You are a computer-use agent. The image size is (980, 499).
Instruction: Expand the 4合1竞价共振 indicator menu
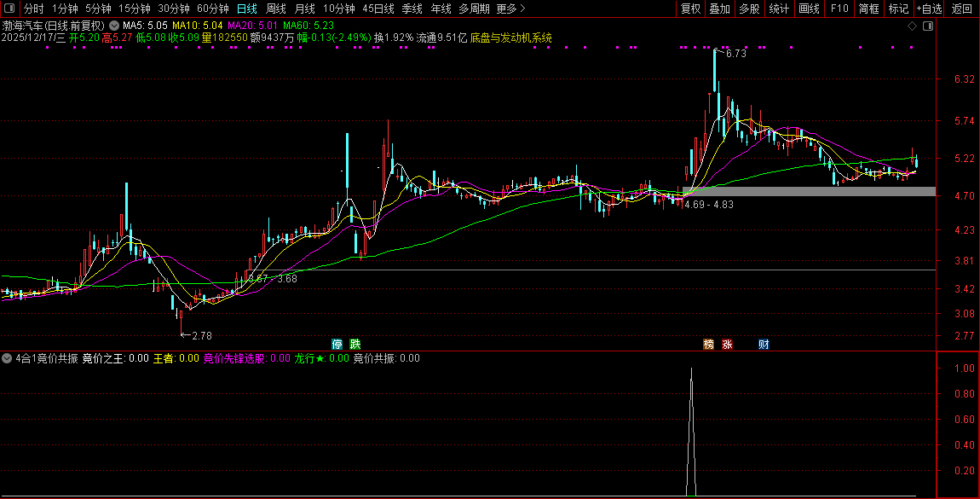(8, 358)
